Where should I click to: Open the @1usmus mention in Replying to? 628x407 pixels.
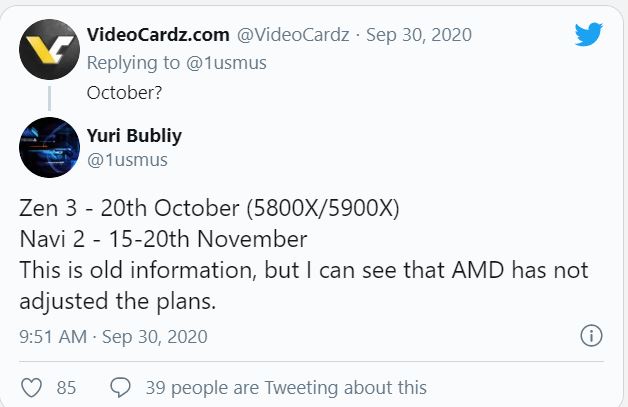click(x=226, y=63)
